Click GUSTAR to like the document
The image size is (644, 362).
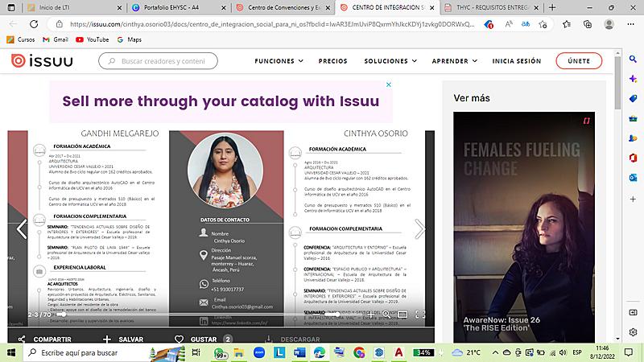tap(203, 339)
